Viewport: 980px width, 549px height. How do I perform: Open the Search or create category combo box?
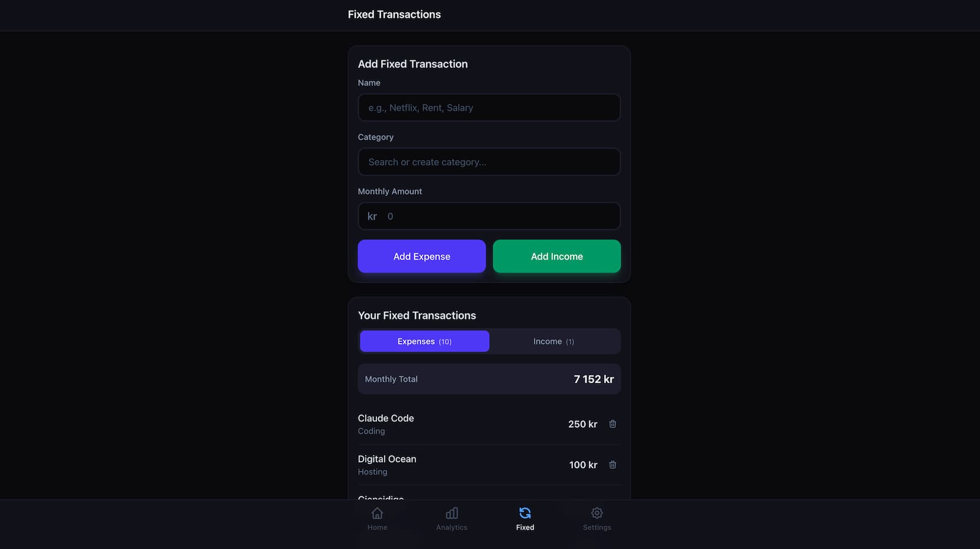[489, 162]
